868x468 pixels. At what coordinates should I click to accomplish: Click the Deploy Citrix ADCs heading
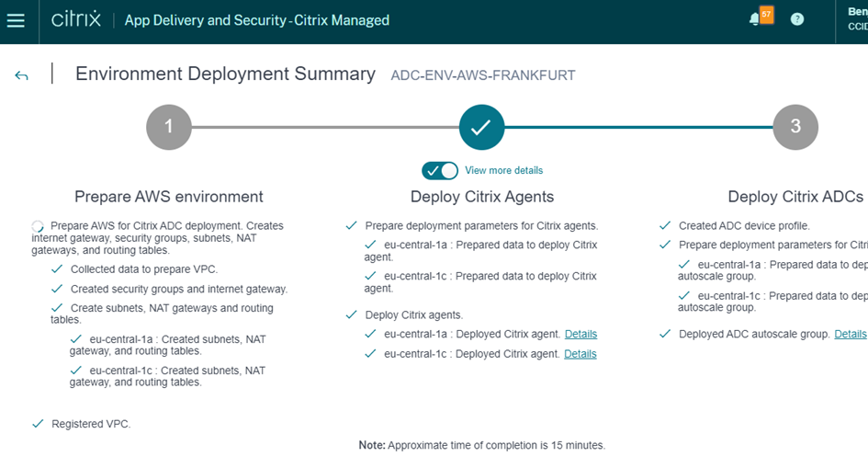point(795,197)
